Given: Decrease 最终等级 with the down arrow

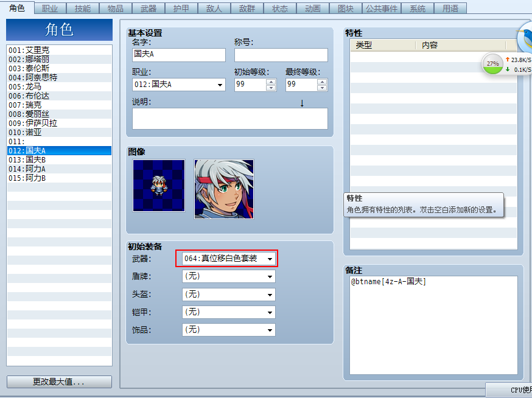Looking at the screenshot, I should click(x=322, y=88).
